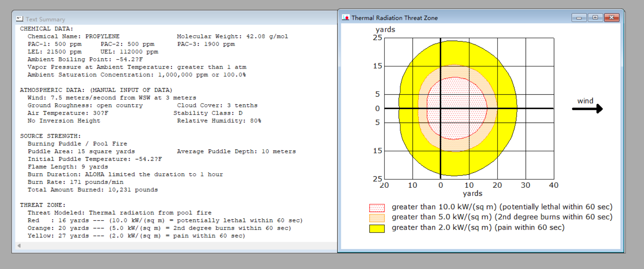Minimize the Thermal Radiation Threat Zone window
Viewport: 644px width, 269px height.
[x=579, y=18]
